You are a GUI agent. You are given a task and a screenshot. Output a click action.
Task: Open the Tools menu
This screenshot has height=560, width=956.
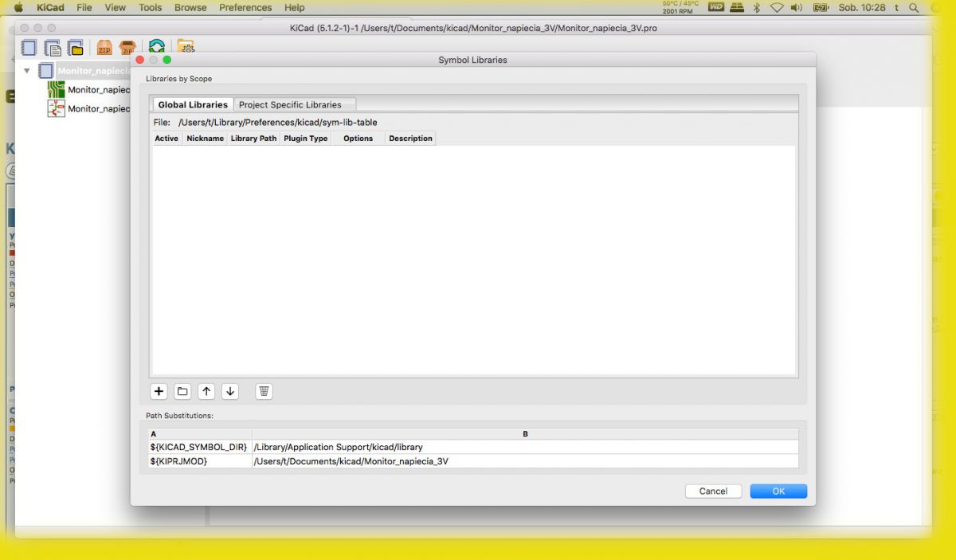tap(150, 7)
